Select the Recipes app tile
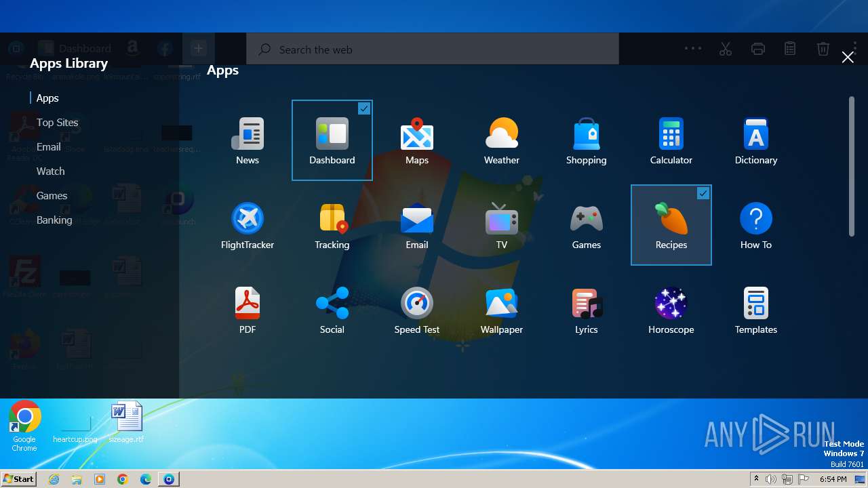The width and height of the screenshot is (868, 488). click(671, 225)
